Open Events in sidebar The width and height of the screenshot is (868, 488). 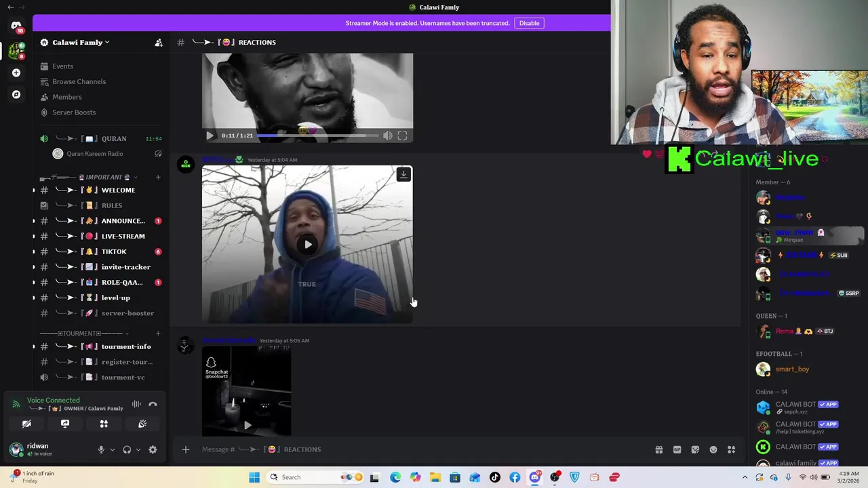[x=62, y=66]
